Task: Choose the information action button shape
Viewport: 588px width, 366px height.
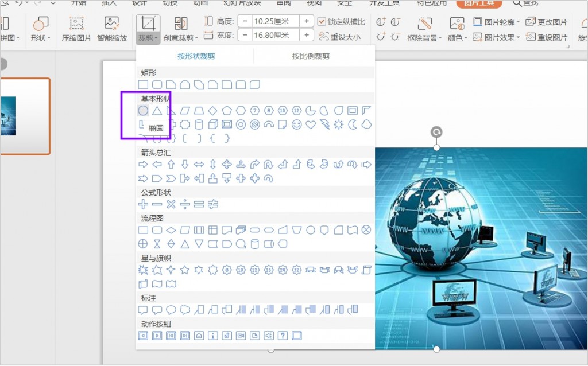Action: (213, 336)
